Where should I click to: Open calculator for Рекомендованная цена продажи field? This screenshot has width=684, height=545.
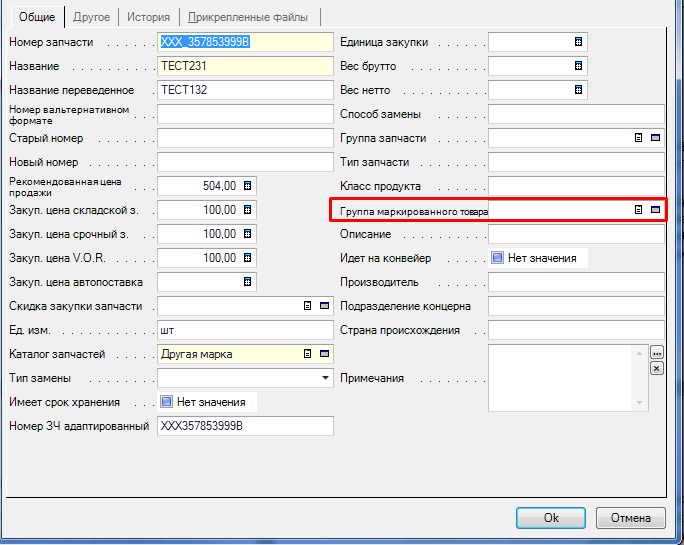point(248,186)
